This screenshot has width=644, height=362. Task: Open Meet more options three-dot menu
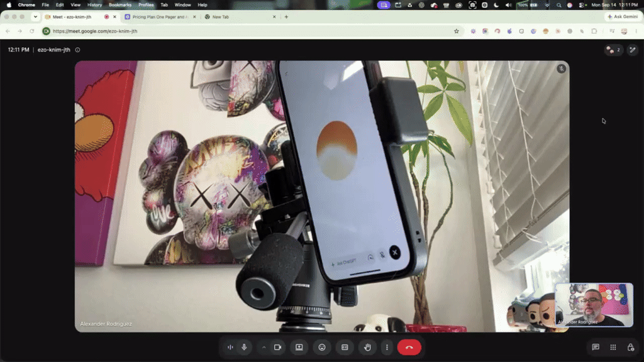387,347
